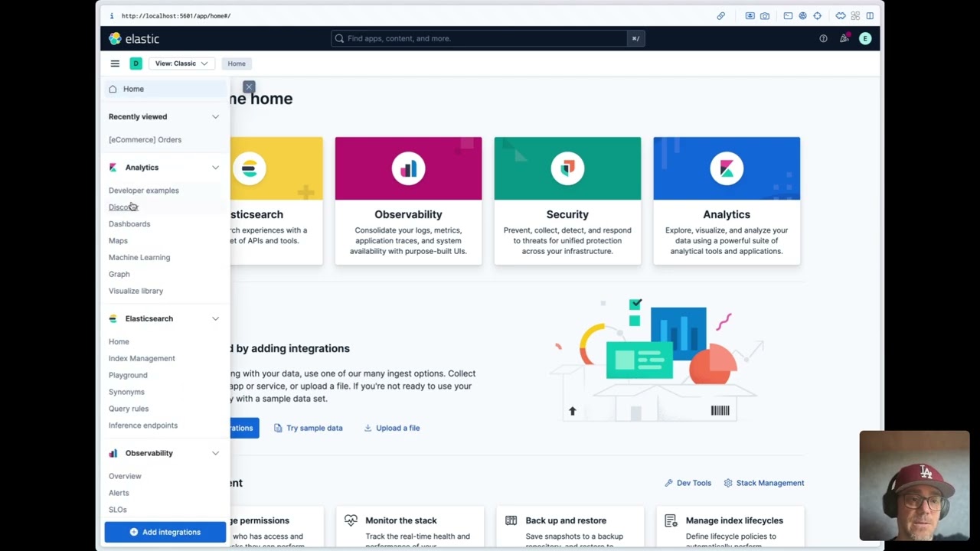Open Developer examples in nav
Screen dimensions: 980x551
[x=143, y=190]
